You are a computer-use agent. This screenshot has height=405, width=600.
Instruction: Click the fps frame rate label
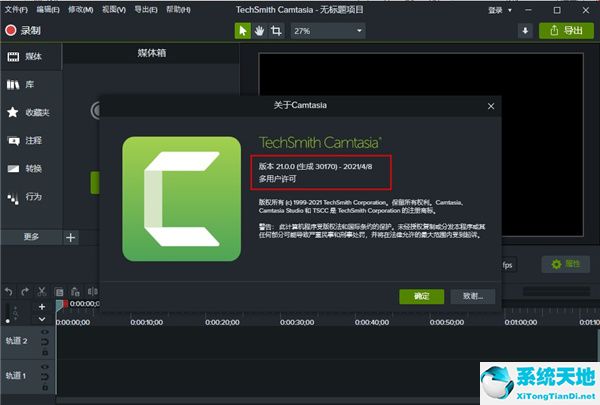(x=507, y=265)
